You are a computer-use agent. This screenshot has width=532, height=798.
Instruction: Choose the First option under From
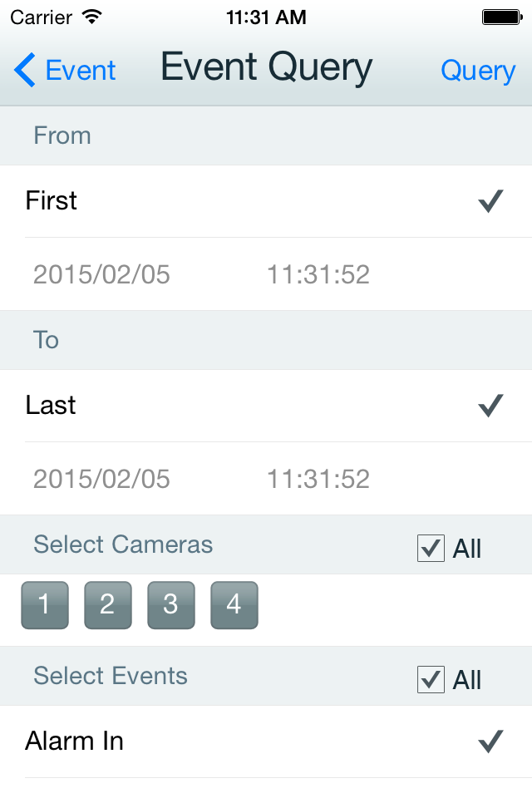(x=266, y=201)
